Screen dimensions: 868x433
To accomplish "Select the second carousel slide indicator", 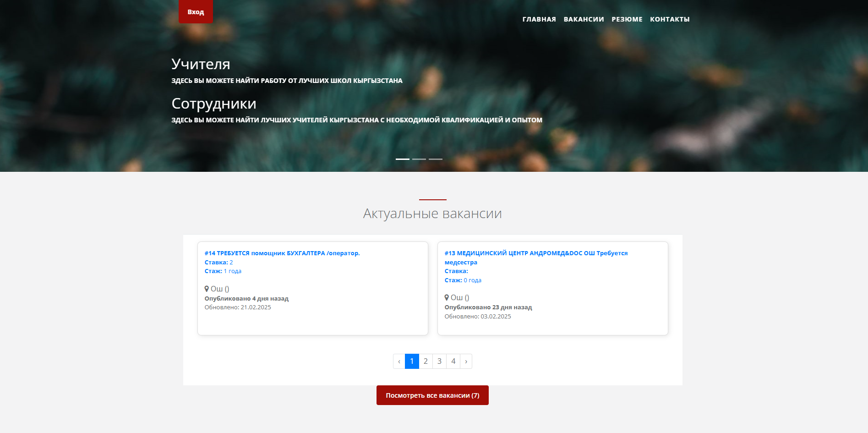I will pyautogui.click(x=419, y=159).
